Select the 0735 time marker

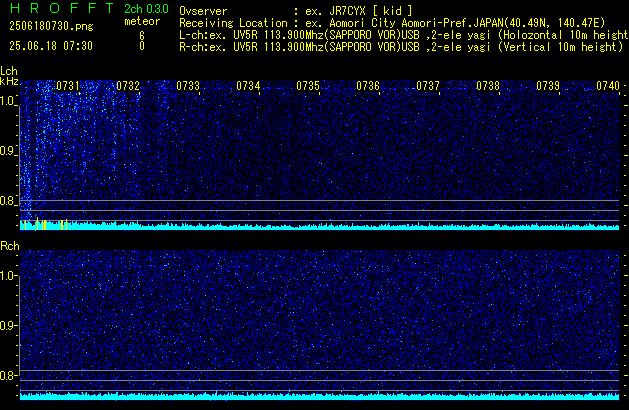click(308, 86)
